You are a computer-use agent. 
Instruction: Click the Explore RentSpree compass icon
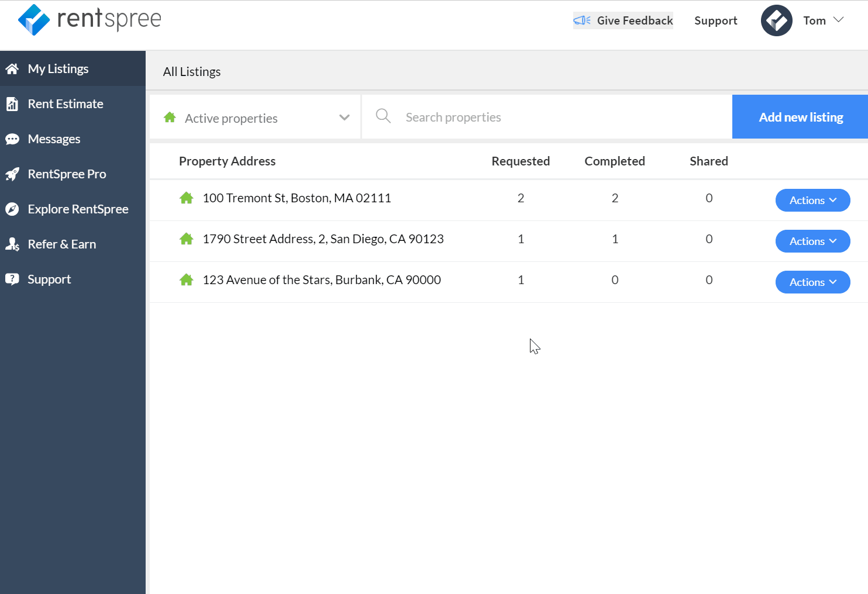click(12, 209)
